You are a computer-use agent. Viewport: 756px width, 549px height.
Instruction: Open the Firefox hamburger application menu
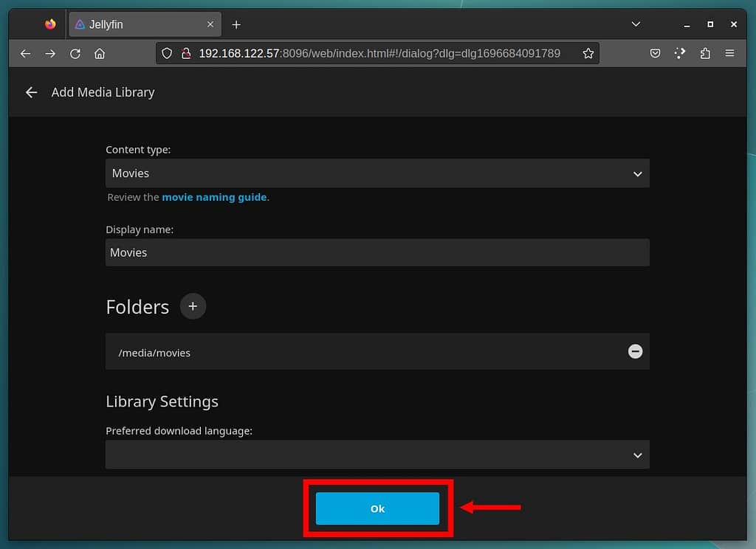[729, 54]
